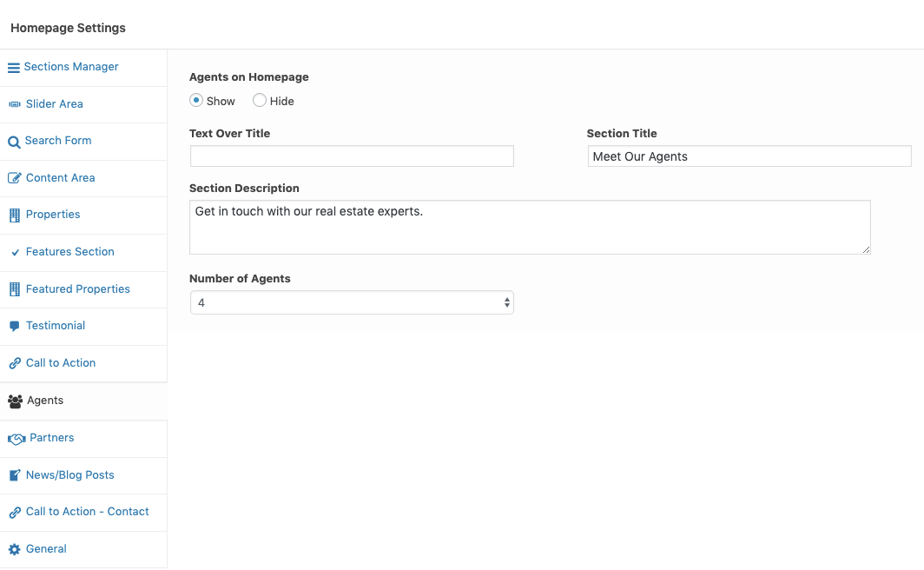
Task: Click the Content Area edit icon
Action: pos(15,178)
